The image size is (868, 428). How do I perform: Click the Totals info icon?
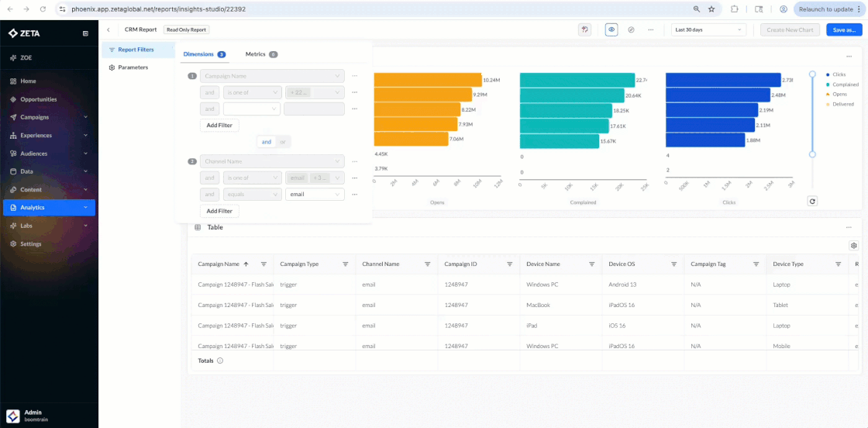pos(220,361)
